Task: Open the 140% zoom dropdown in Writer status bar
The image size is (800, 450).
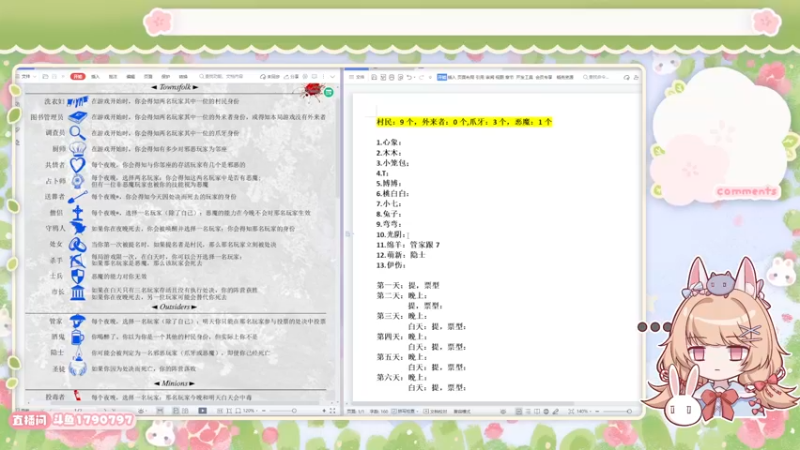Action: click(x=584, y=411)
